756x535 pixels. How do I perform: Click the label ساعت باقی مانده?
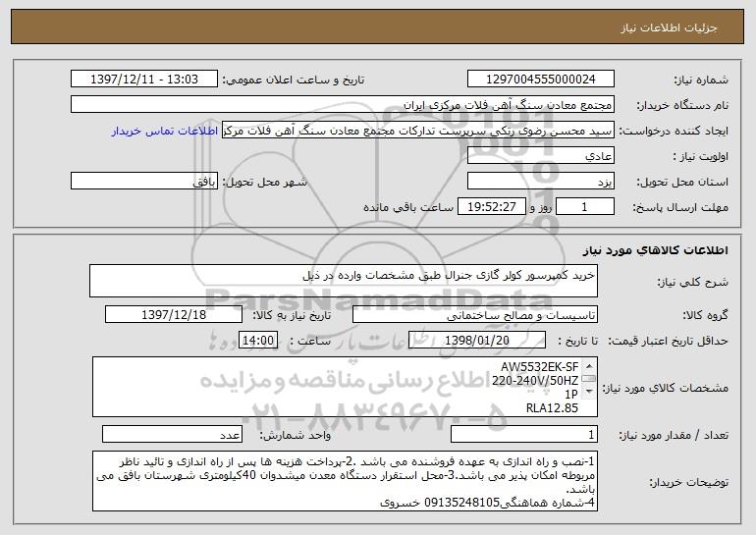click(x=407, y=207)
